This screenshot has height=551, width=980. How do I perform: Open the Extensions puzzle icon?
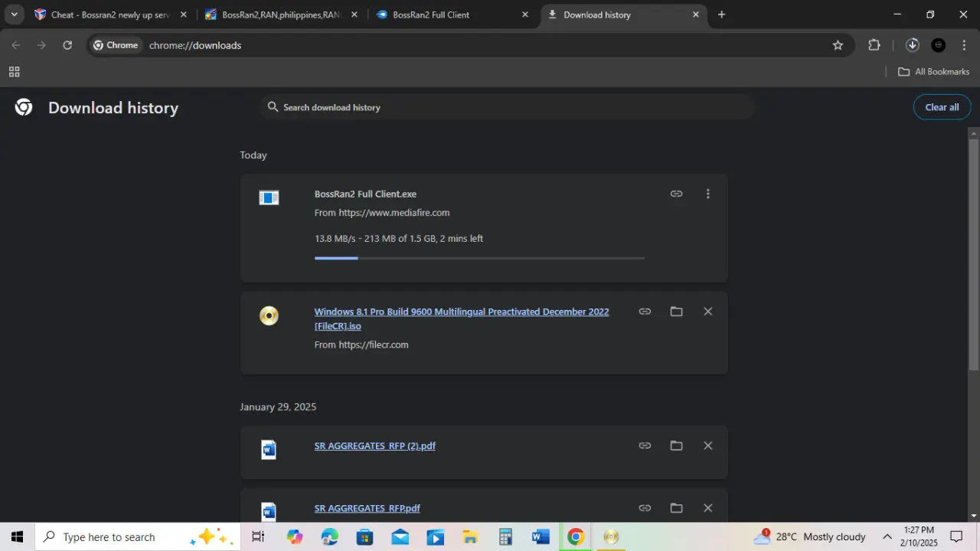(874, 45)
